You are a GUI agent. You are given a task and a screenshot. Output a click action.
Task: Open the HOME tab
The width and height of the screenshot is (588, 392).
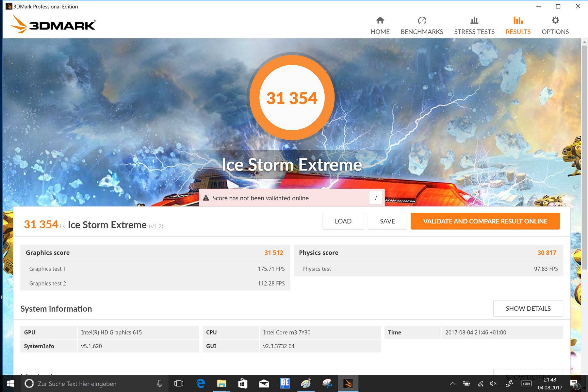pos(380,25)
